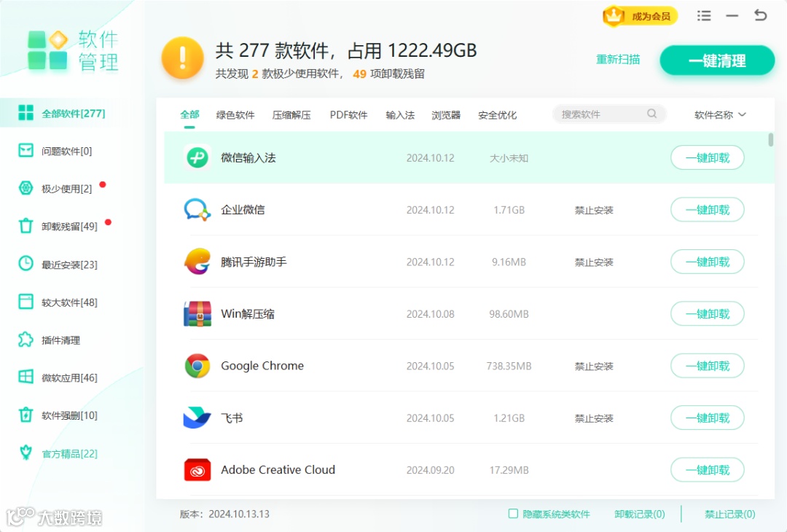Click the 较大软件 sidebar icon
Viewport: 787px width, 532px height.
26,301
